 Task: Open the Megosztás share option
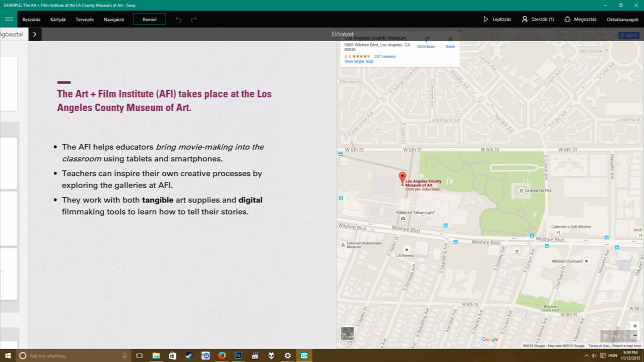580,19
